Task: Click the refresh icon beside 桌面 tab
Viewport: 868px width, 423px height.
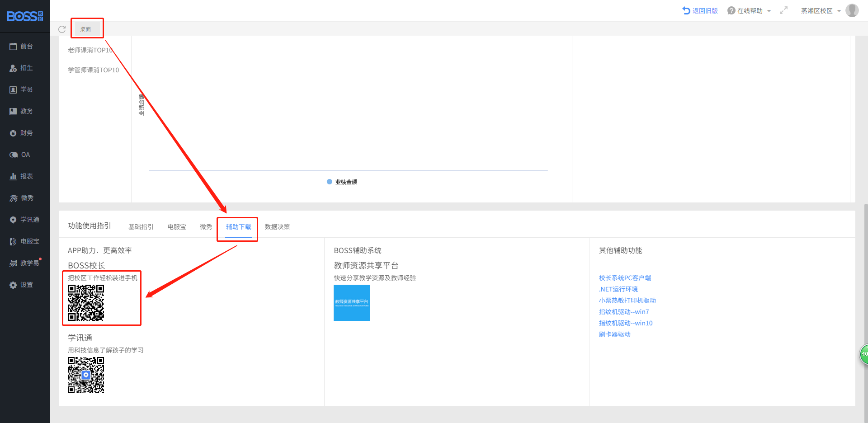Action: 62,29
